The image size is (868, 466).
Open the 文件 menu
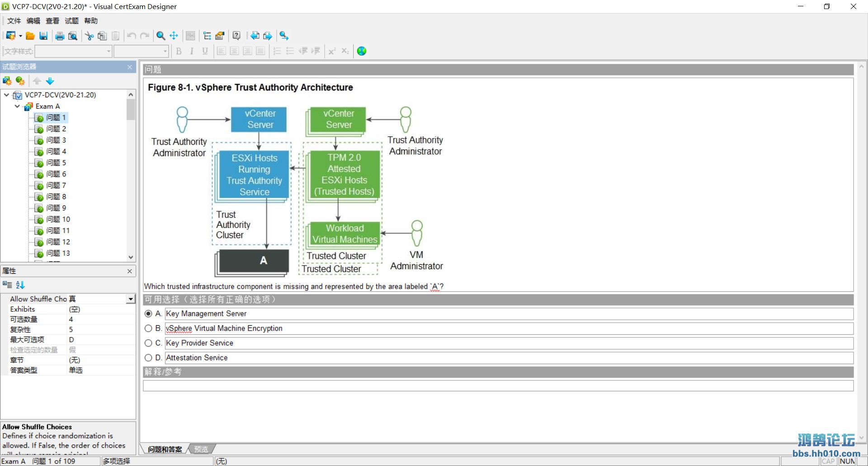[x=14, y=21]
